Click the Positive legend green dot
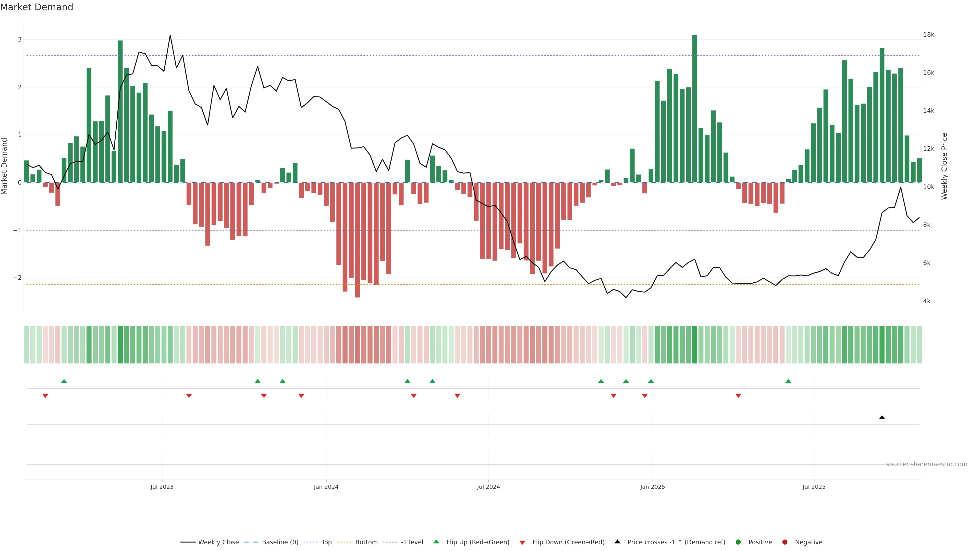 pyautogui.click(x=738, y=542)
